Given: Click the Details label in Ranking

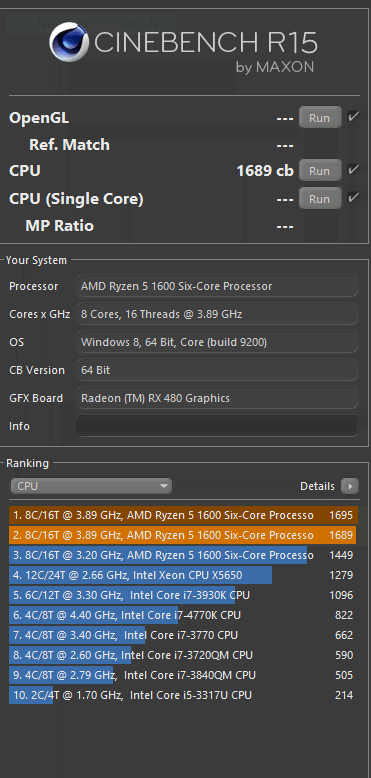Looking at the screenshot, I should [317, 486].
